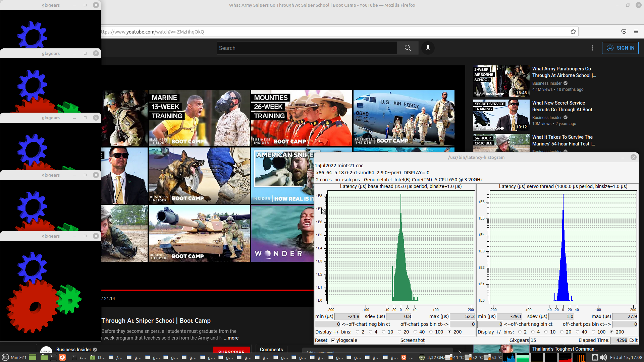The image size is (644, 362).
Task: Launch the terminal from the panel launcher
Action: pos(53,357)
